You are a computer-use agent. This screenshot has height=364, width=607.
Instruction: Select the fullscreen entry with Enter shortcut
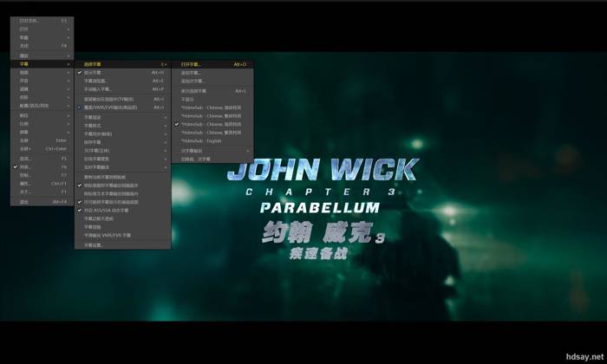(42, 140)
